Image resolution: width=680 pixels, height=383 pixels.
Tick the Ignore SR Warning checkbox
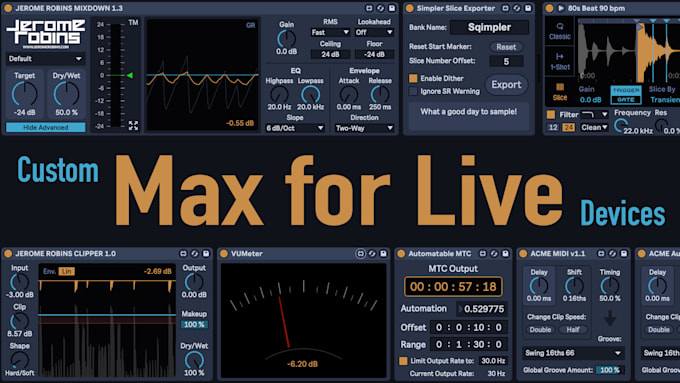[x=413, y=91]
